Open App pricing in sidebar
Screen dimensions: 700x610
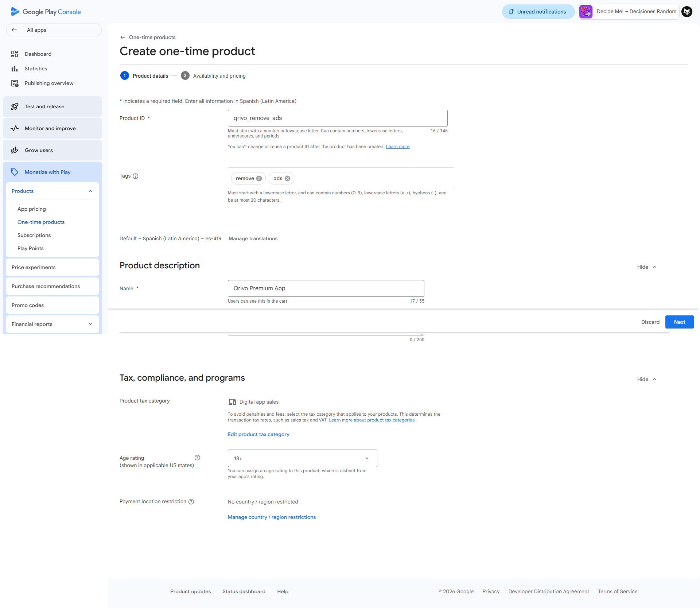point(32,209)
